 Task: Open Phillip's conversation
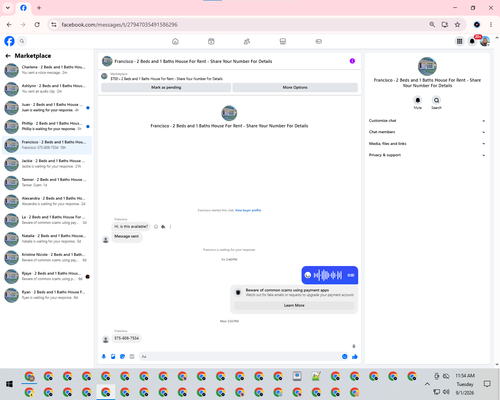pyautogui.click(x=47, y=126)
